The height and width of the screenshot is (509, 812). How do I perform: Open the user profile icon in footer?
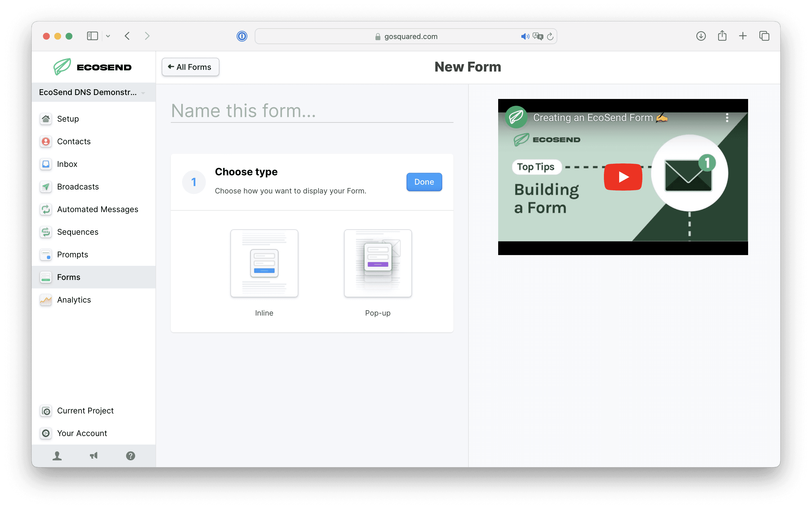(57, 456)
